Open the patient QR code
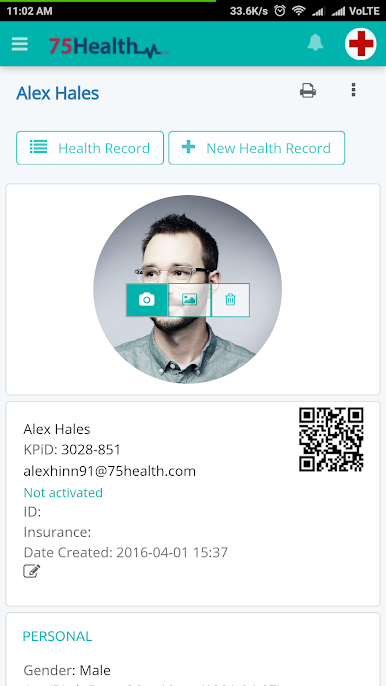The image size is (386, 686). [x=331, y=439]
